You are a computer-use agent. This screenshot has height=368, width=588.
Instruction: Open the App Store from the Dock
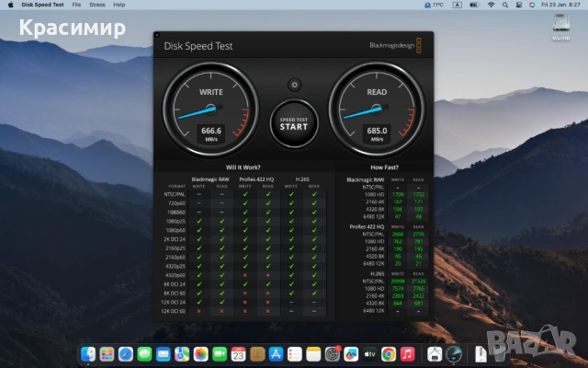pos(276,354)
